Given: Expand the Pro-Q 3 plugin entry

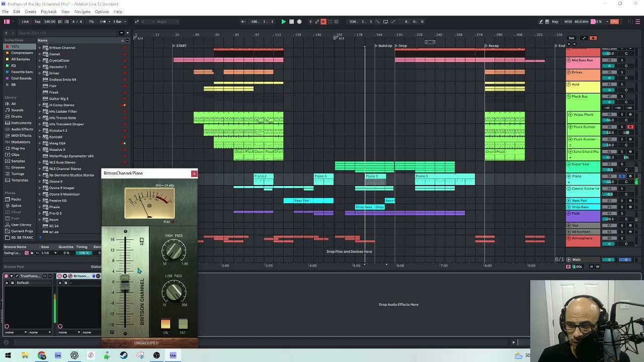Looking at the screenshot, I should (40, 213).
